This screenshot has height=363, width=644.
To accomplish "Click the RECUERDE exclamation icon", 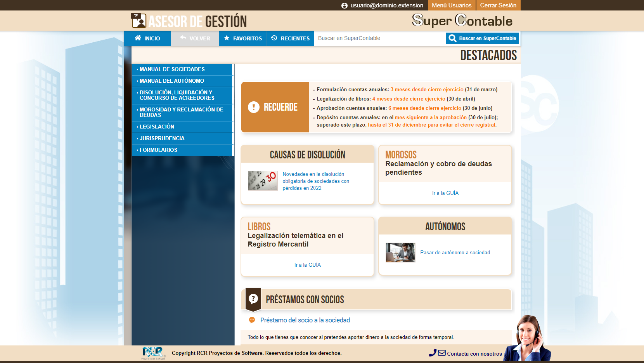I will coord(254,107).
